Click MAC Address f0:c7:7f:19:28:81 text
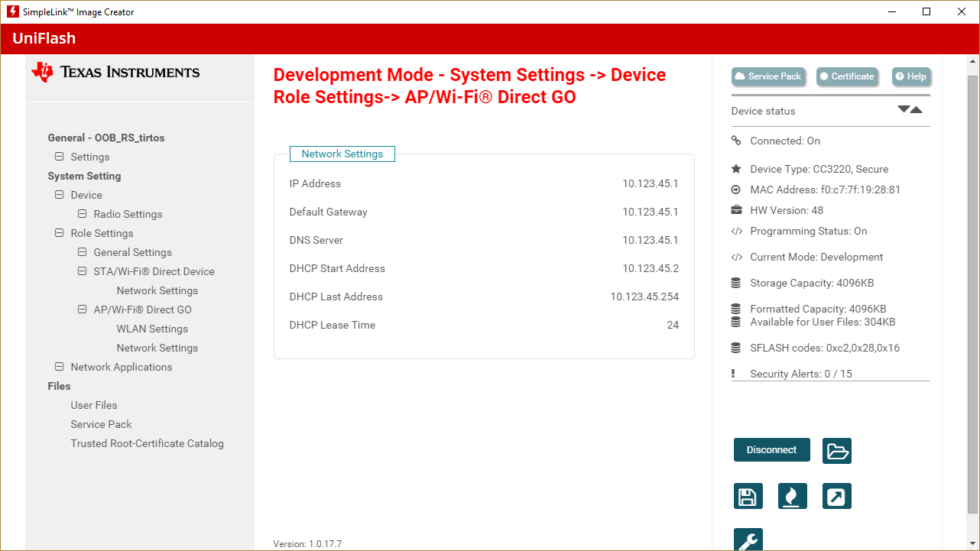Viewport: 980px width, 551px height. tap(825, 190)
